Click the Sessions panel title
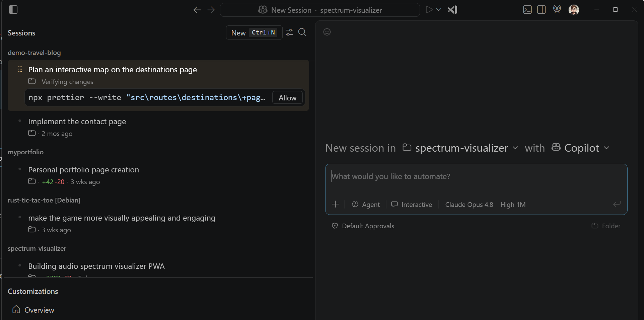 coord(21,33)
